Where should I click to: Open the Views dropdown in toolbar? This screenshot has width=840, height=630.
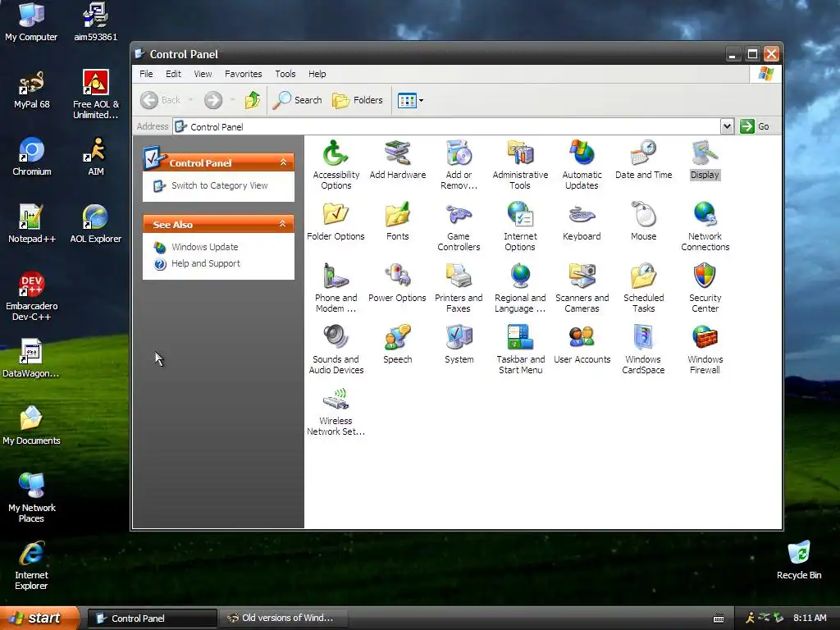pyautogui.click(x=410, y=100)
